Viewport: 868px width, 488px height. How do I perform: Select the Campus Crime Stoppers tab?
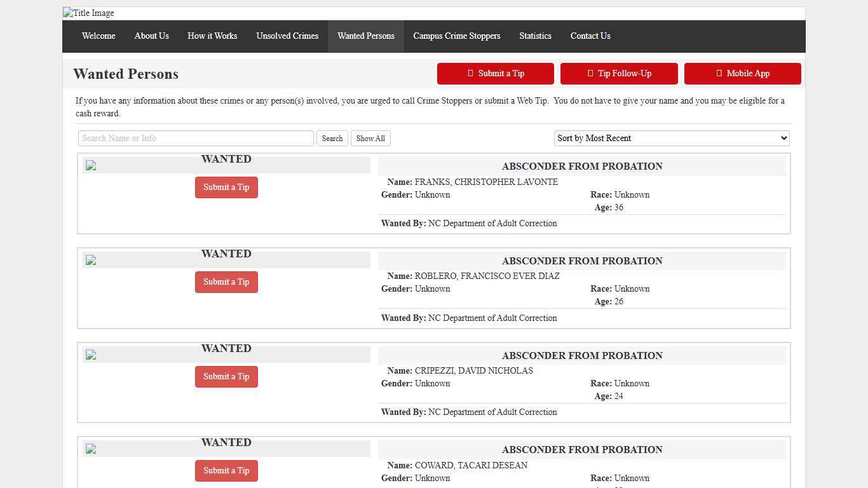(x=456, y=36)
